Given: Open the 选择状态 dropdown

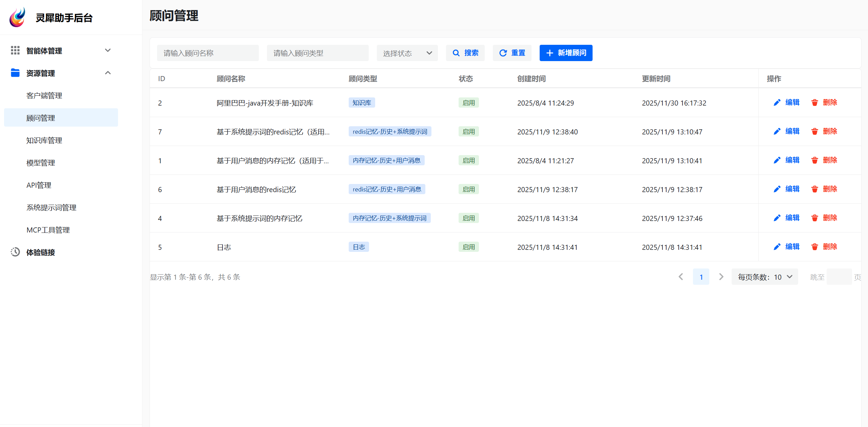Looking at the screenshot, I should pos(407,53).
